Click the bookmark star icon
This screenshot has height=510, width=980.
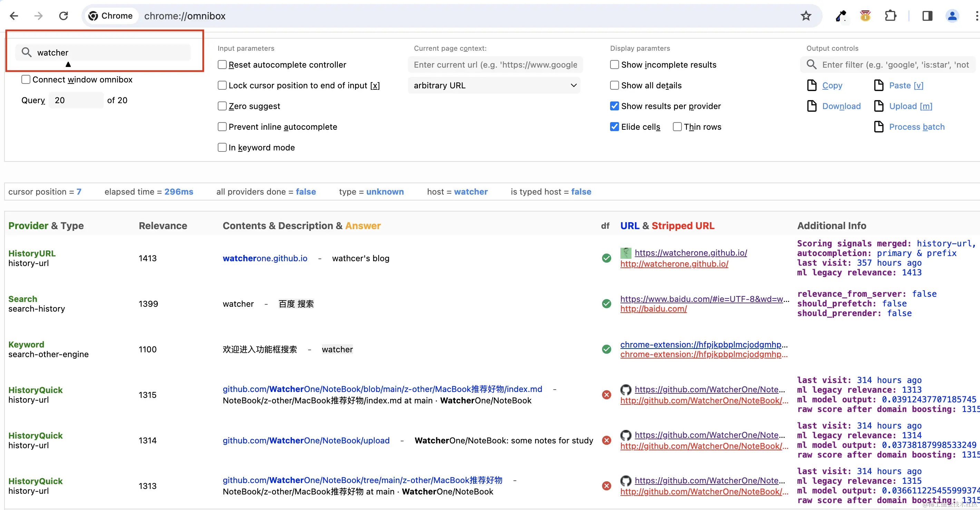[x=806, y=16]
